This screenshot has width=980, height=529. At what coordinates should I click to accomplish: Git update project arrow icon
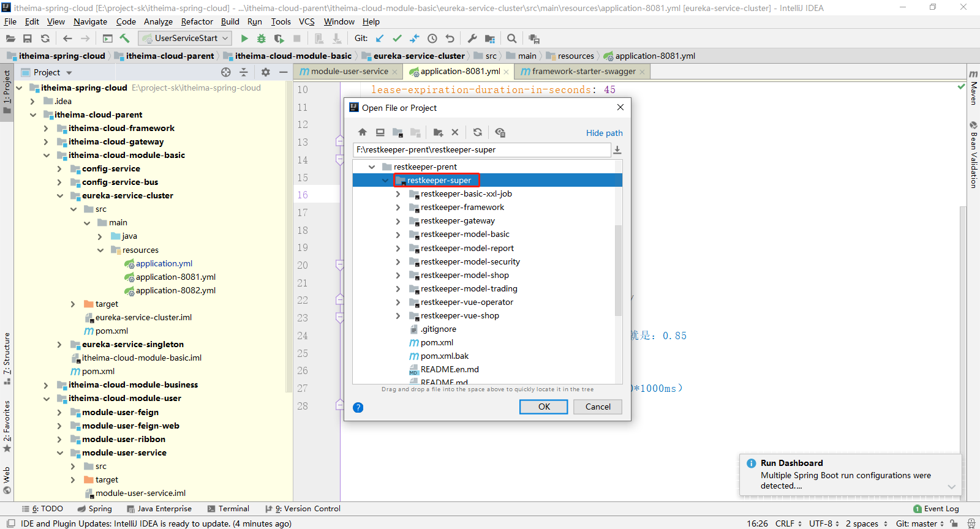coord(380,39)
